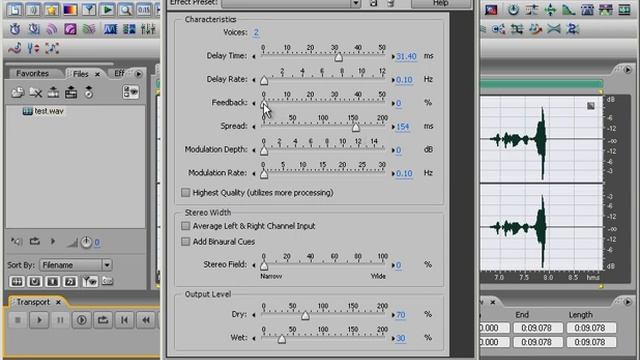The height and width of the screenshot is (360, 640).
Task: Click the Help button
Action: [x=440, y=3]
